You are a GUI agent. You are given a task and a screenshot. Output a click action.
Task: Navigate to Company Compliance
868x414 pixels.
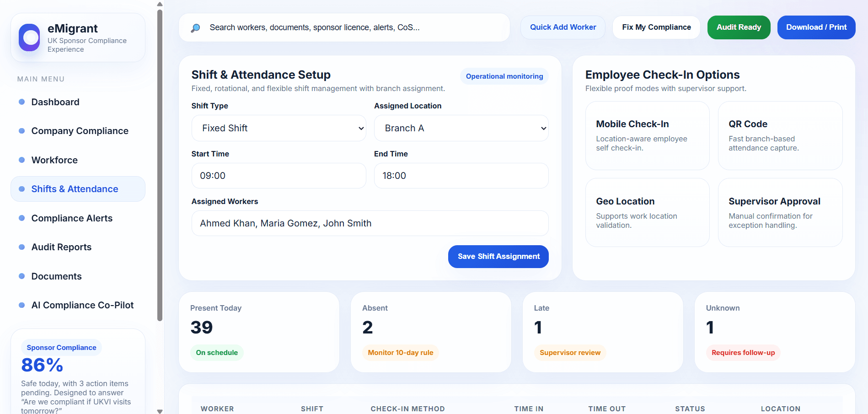click(x=80, y=131)
